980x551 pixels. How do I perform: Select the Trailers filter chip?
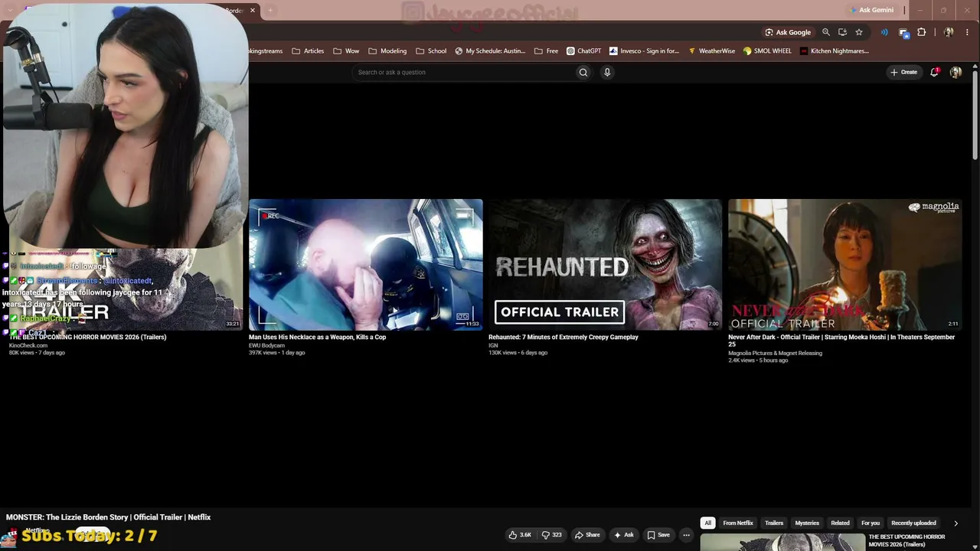[774, 523]
